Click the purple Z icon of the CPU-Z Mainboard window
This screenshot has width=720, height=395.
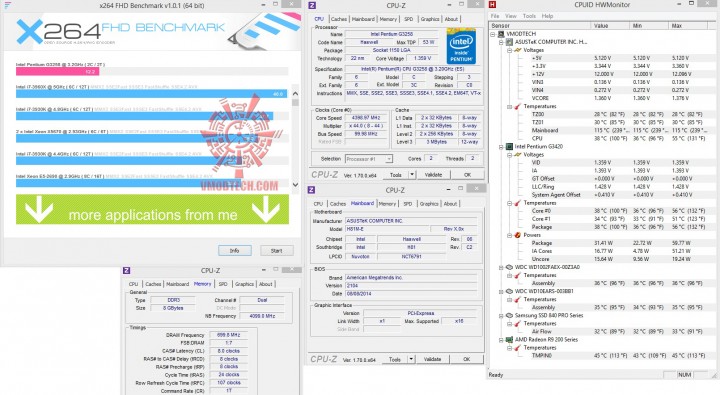click(311, 190)
